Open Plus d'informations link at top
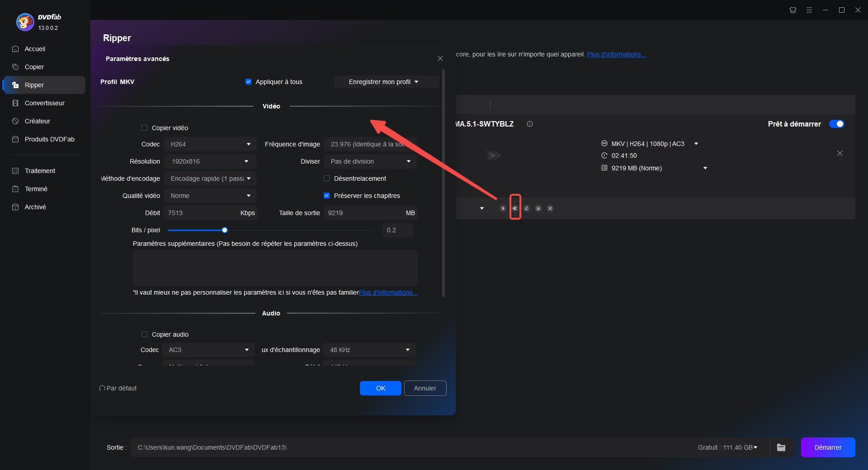868x470 pixels. [617, 54]
